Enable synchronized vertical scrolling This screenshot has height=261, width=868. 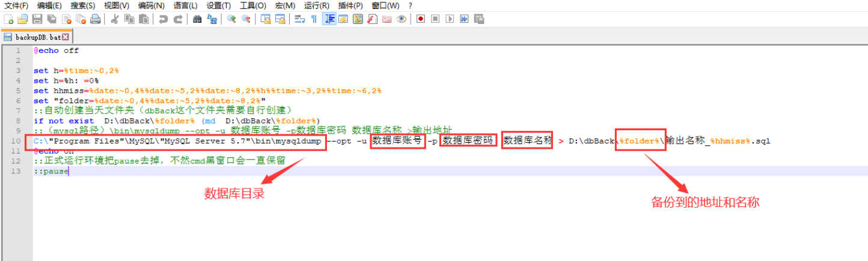click(266, 19)
